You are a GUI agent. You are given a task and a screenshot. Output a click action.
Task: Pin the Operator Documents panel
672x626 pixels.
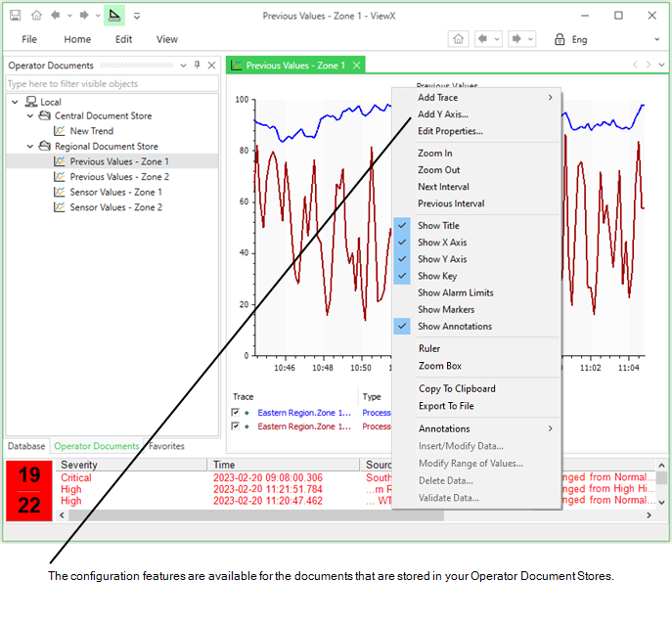[x=198, y=66]
